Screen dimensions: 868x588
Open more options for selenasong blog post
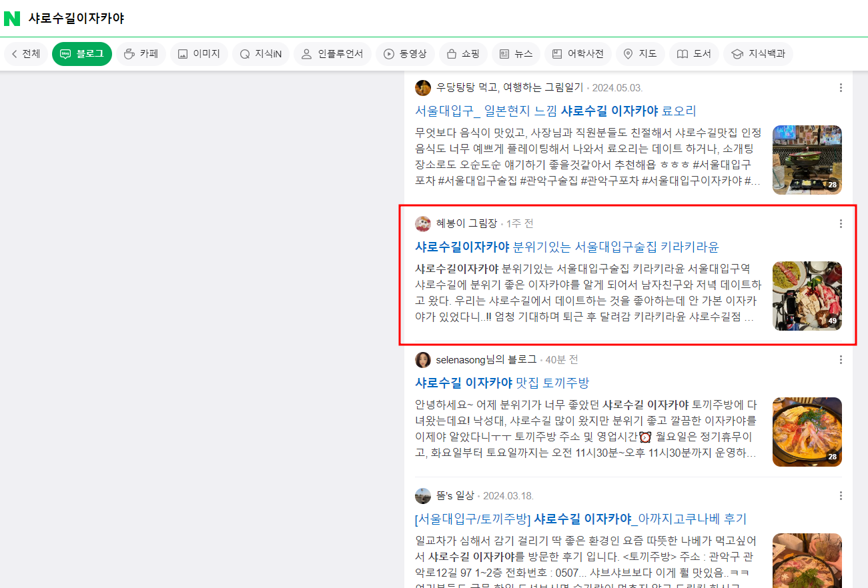[841, 360]
